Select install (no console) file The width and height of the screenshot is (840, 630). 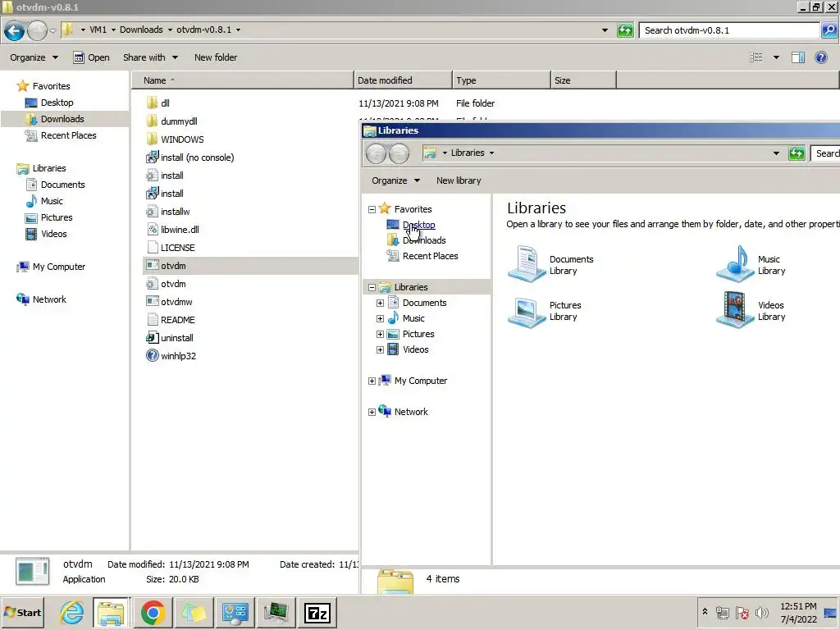tap(190, 157)
